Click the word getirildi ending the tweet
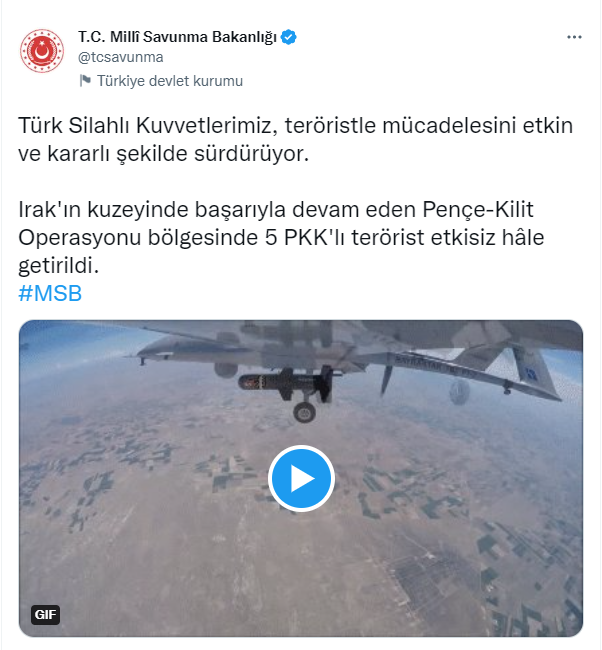602x650 pixels. (58, 265)
